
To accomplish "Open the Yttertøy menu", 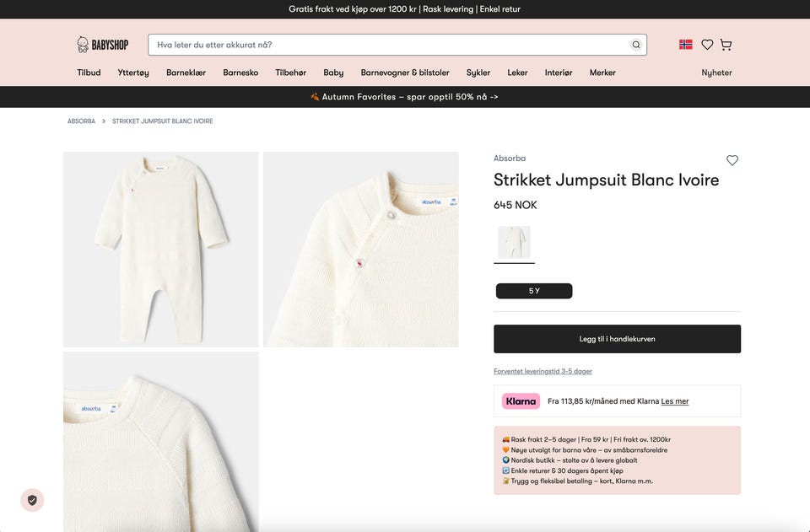I will [x=133, y=73].
